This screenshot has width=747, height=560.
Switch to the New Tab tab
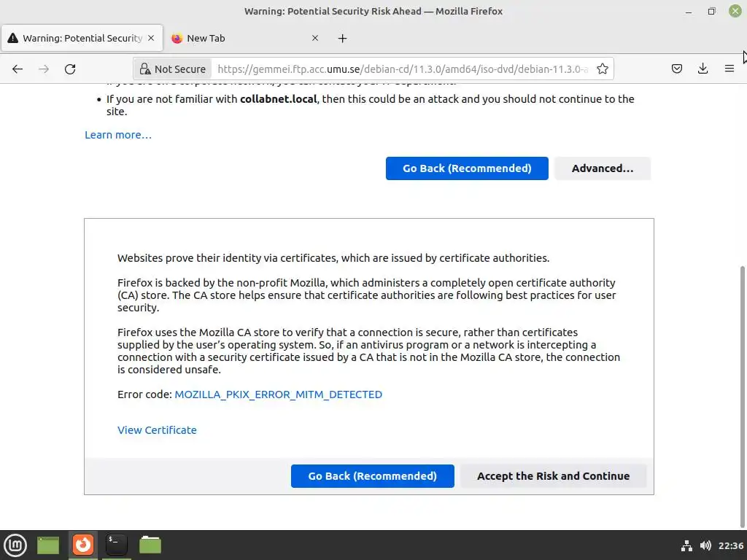[x=245, y=38]
